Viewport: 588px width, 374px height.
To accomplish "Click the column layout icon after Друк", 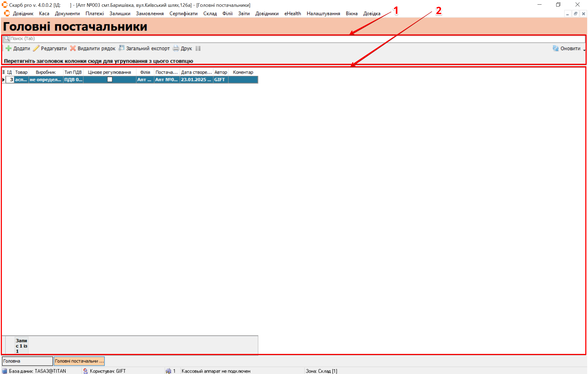I will (x=198, y=49).
